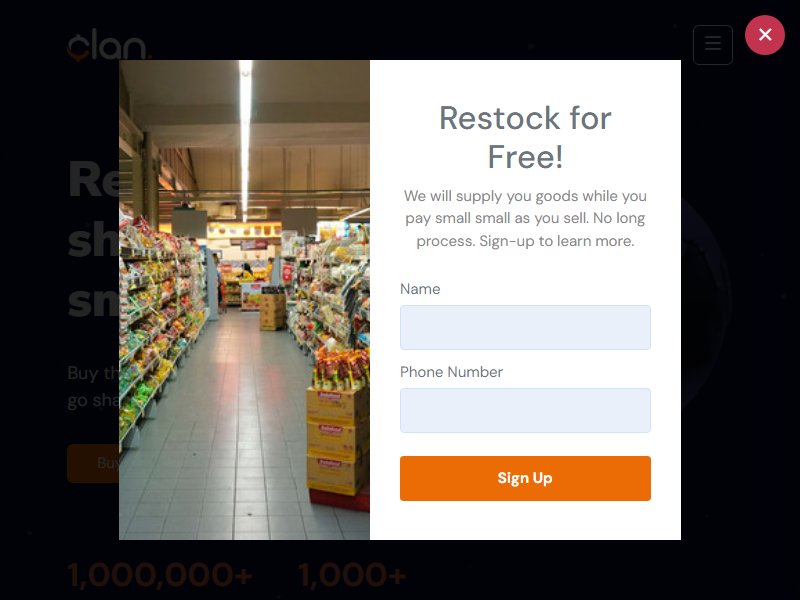Click the supermarket aisle photo
Viewport: 800px width, 600px height.
pyautogui.click(x=244, y=300)
